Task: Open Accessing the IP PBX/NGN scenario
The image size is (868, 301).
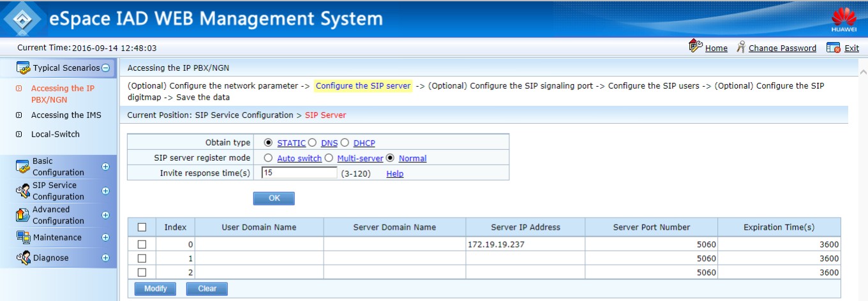Action: (x=63, y=94)
